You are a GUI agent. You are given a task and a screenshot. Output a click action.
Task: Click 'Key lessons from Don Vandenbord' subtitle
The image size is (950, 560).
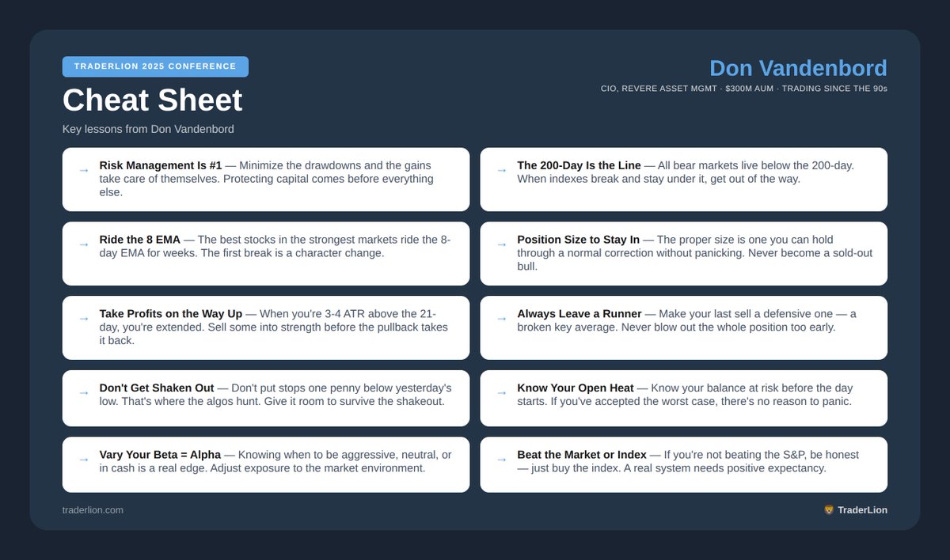[x=148, y=129]
